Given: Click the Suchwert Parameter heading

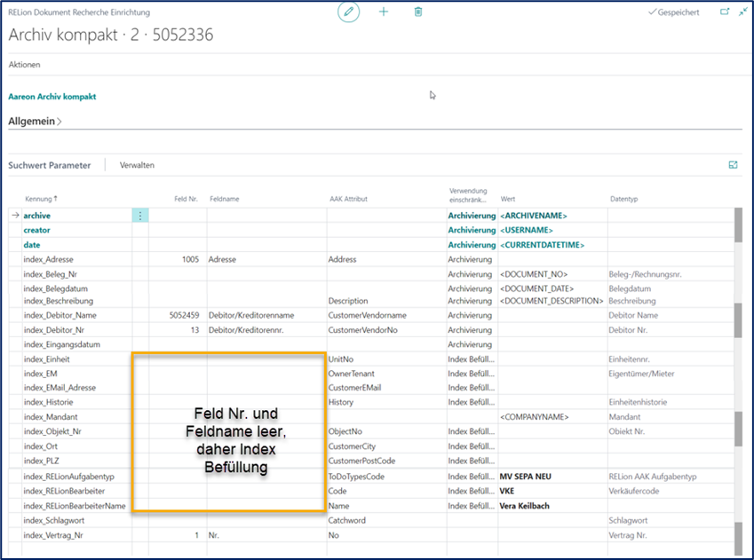Looking at the screenshot, I should coord(50,165).
